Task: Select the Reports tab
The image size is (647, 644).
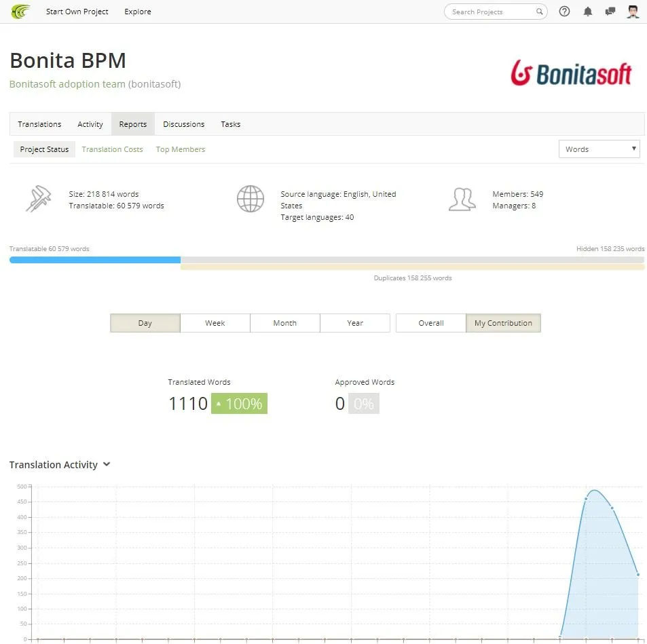Action: [x=133, y=124]
